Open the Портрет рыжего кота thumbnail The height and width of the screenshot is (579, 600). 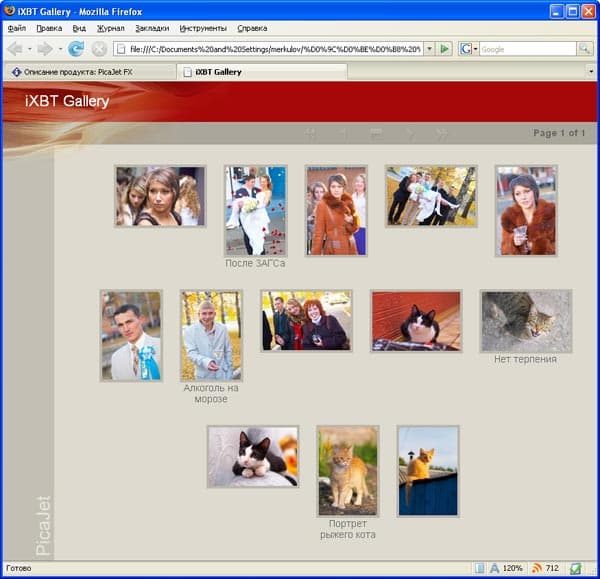click(x=348, y=471)
